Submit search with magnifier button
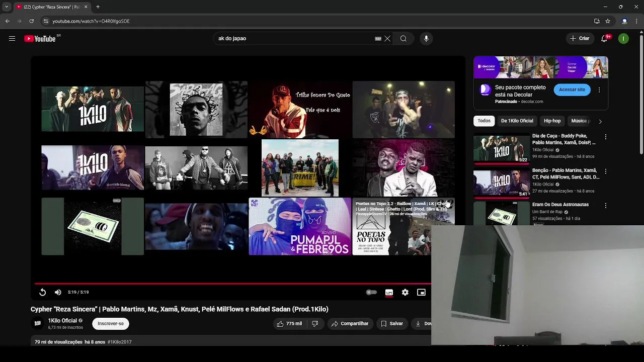The image size is (644, 362). [404, 39]
